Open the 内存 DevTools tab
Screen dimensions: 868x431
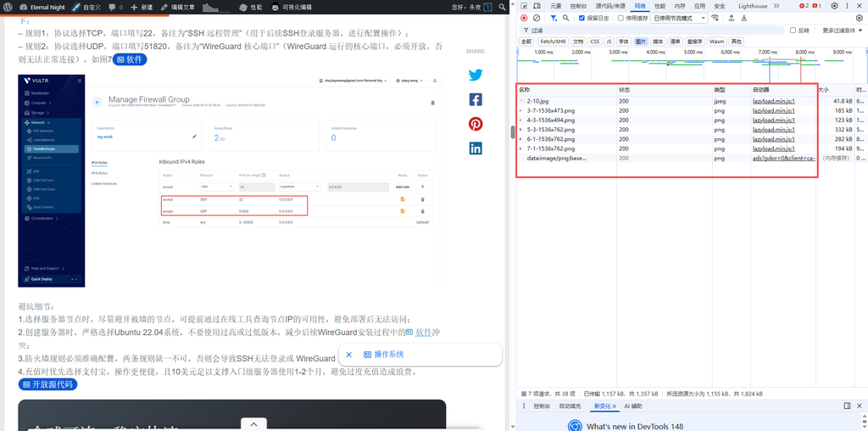click(x=679, y=6)
